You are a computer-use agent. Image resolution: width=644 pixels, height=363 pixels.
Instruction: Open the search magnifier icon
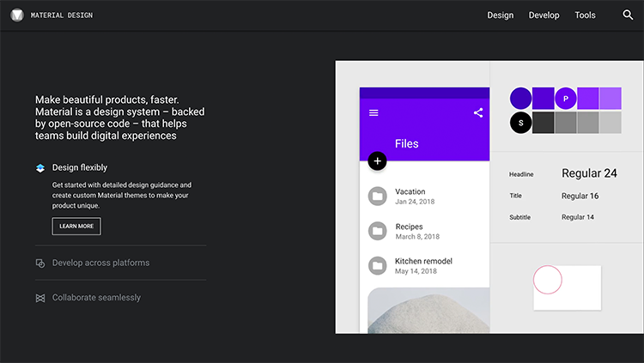[x=628, y=15]
